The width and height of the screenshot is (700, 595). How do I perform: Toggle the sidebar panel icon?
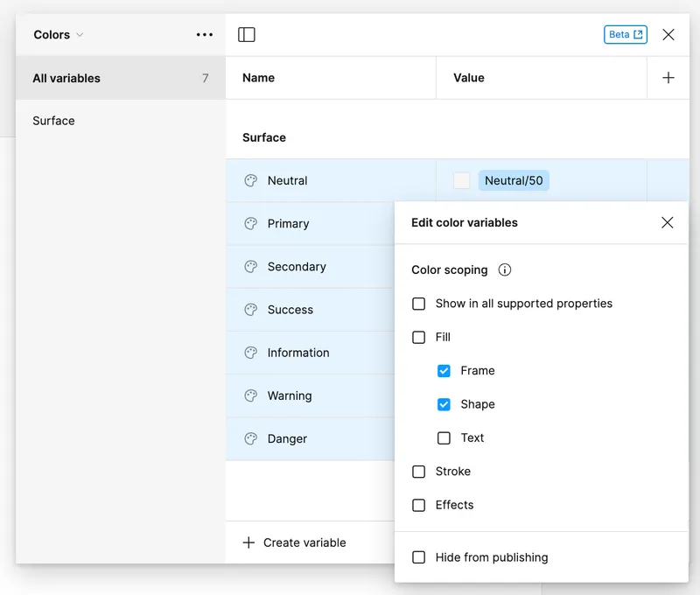(x=247, y=35)
